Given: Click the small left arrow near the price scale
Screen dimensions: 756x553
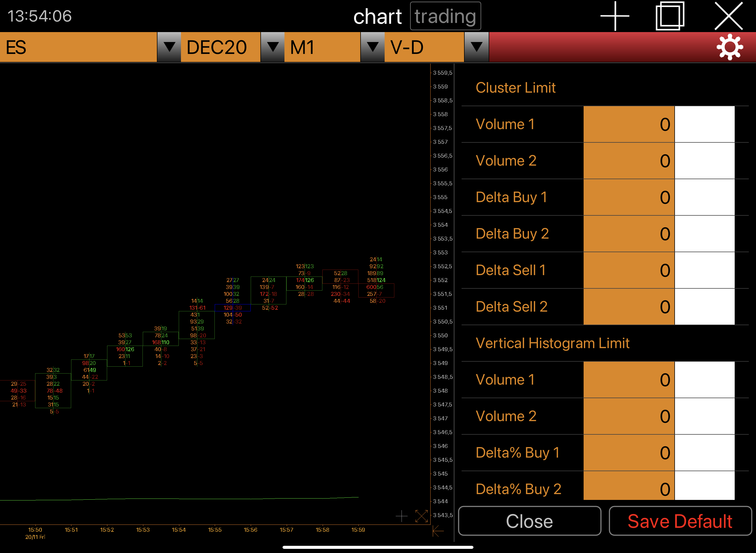Looking at the screenshot, I should [436, 531].
